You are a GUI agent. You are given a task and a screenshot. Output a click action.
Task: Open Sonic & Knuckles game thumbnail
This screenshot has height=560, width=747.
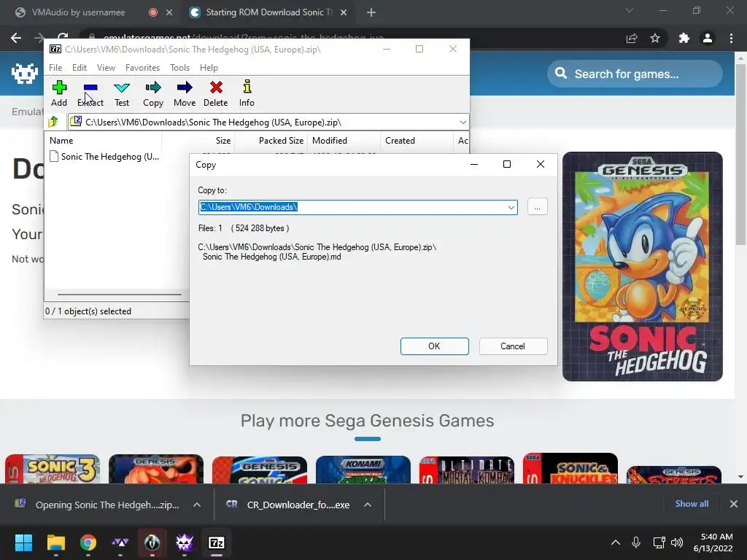pyautogui.click(x=570, y=468)
